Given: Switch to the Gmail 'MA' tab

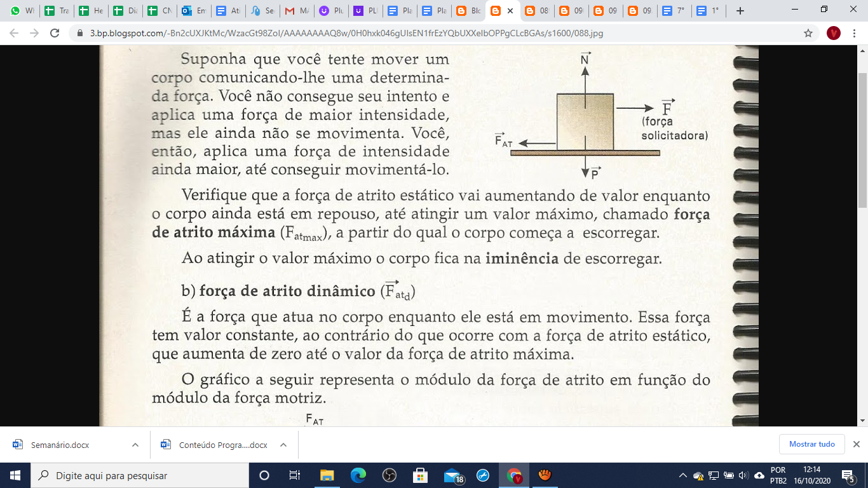Looking at the screenshot, I should 296,11.
